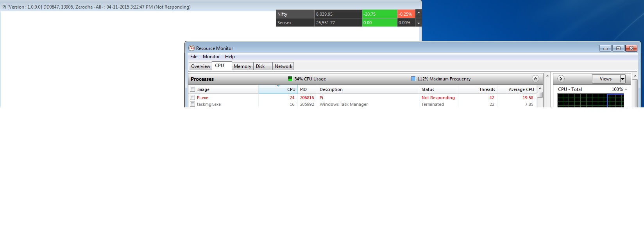Click the Views button
The image size is (644, 246).
[606, 79]
